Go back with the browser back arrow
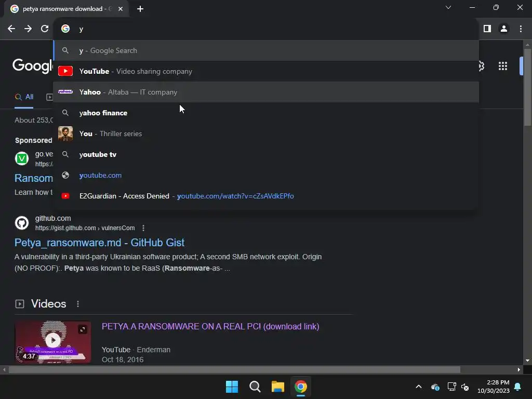Screen dimensions: 532x399 (x=11, y=29)
